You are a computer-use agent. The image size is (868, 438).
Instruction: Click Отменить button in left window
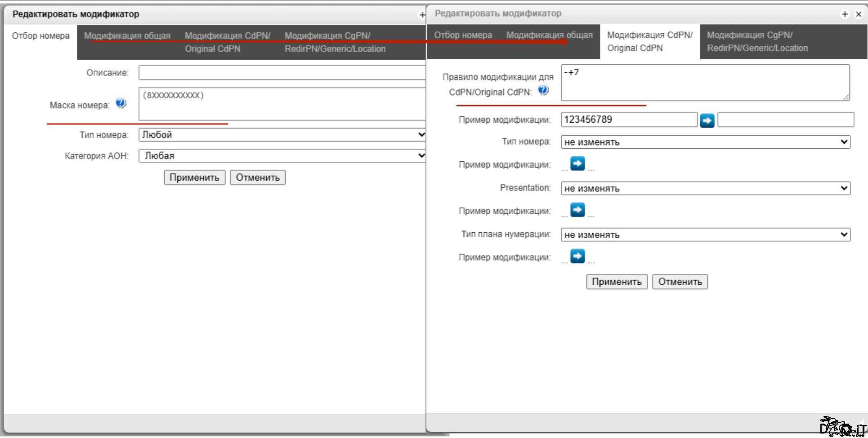(x=258, y=177)
